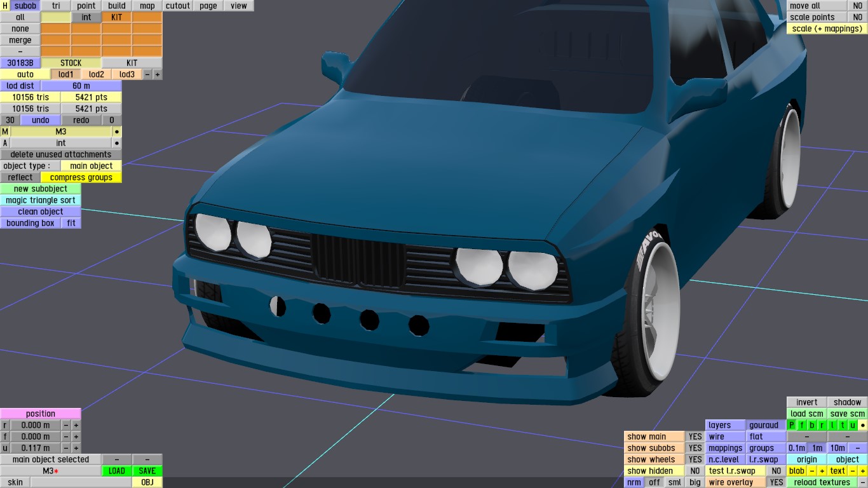The image size is (868, 488).
Task: Click the skin button
Action: (15, 482)
